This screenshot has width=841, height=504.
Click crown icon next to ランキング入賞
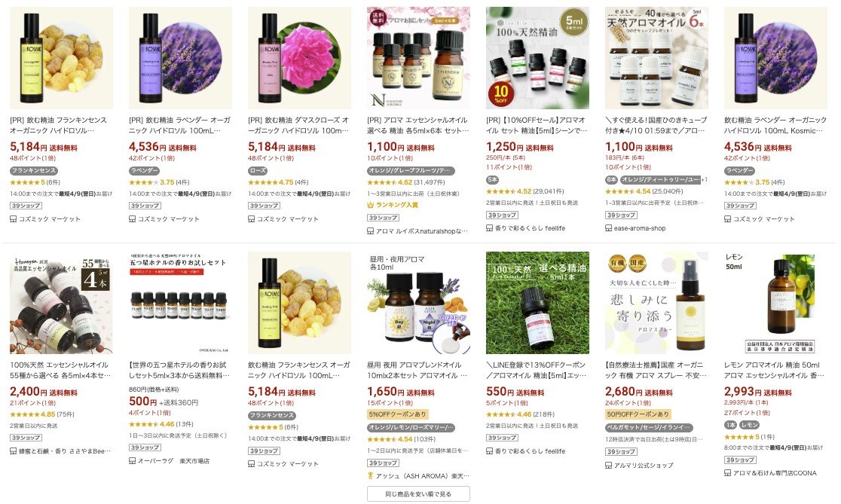click(x=370, y=205)
